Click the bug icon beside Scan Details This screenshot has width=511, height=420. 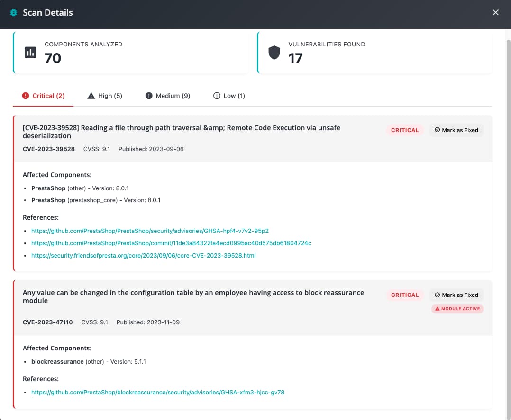coord(14,13)
